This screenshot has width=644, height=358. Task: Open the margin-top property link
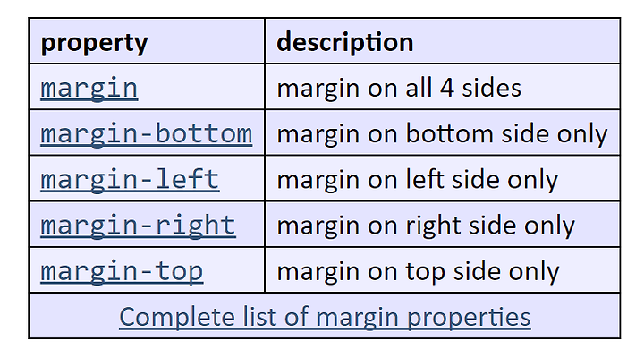[x=122, y=272]
